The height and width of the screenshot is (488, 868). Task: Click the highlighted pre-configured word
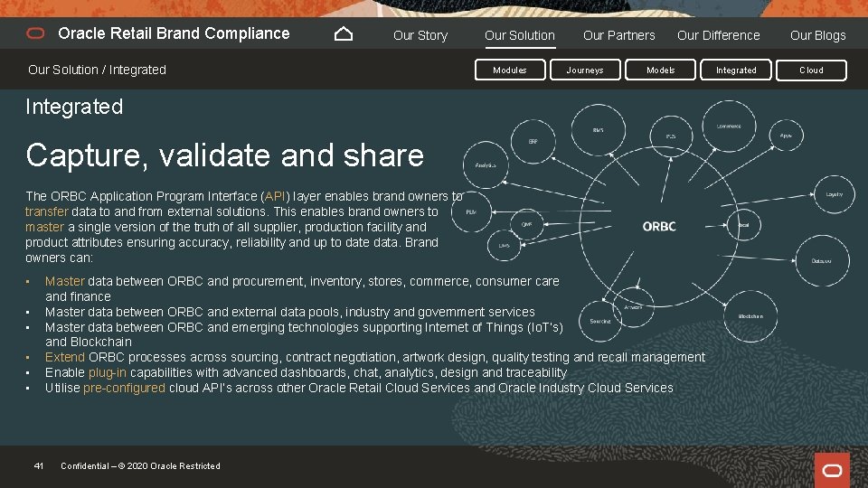(124, 388)
